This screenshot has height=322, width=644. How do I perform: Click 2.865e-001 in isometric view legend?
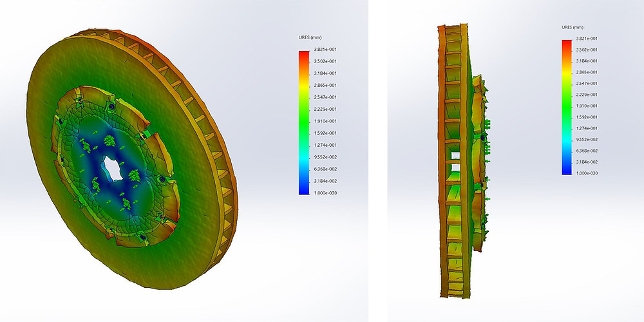point(327,85)
